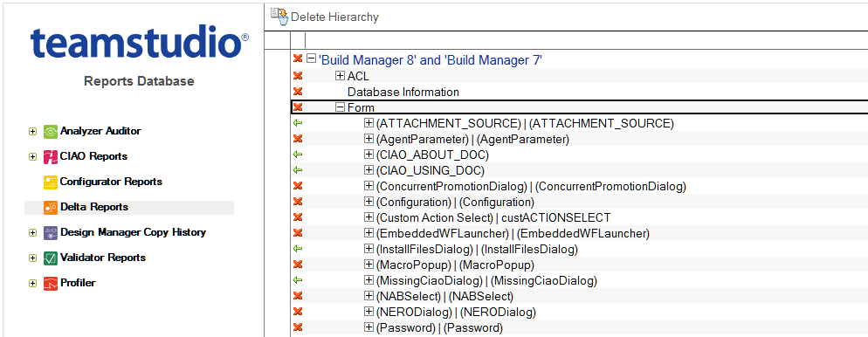This screenshot has height=337, width=868.
Task: Click the green arrow icon beside MissingCiaoDialog row
Action: tap(298, 280)
